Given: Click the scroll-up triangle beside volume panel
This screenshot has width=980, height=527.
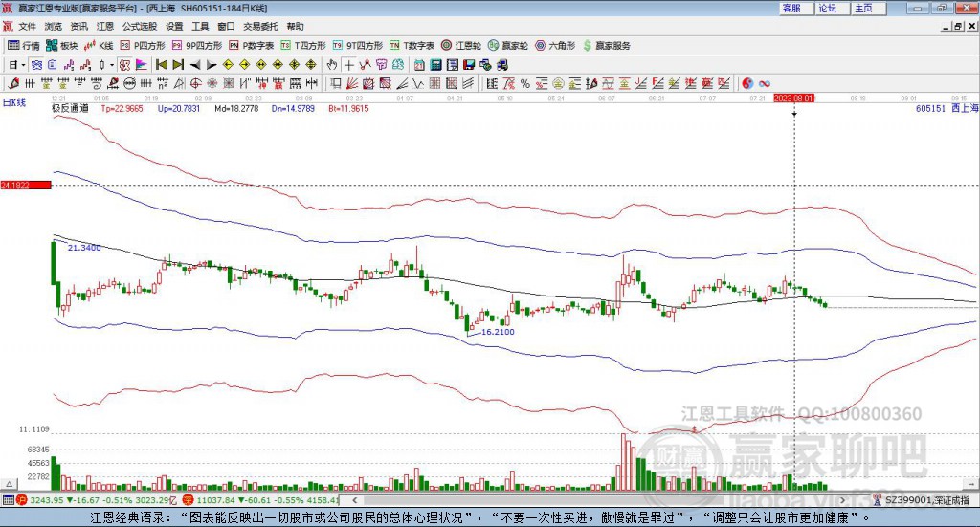Looking at the screenshot, I should tap(9, 483).
